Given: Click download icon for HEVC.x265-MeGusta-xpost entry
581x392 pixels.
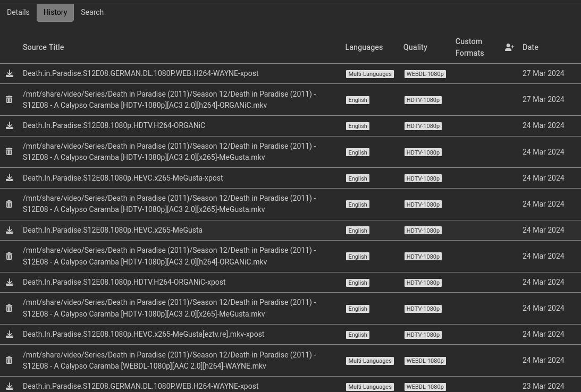Looking at the screenshot, I should [x=10, y=178].
